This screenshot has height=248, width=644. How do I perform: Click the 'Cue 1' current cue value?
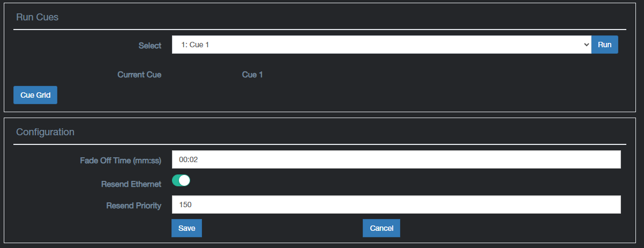252,75
